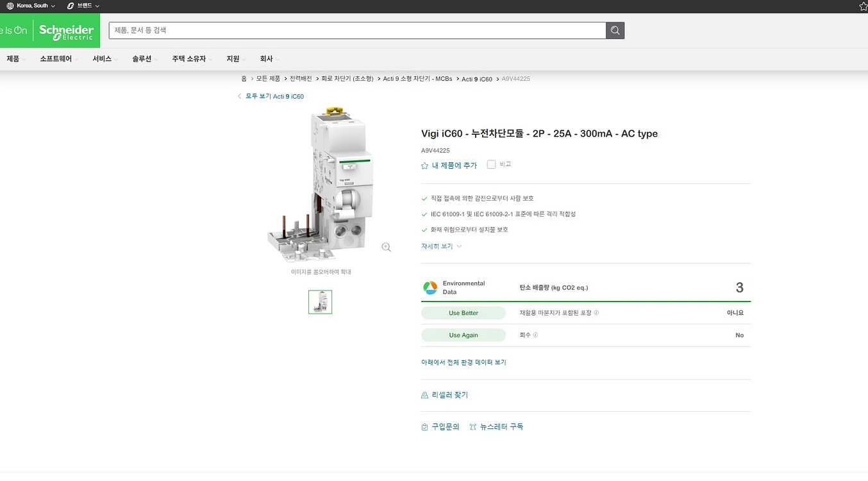868x481 pixels.
Task: Click the IEC 61009-1 standard bullet text
Action: point(503,214)
